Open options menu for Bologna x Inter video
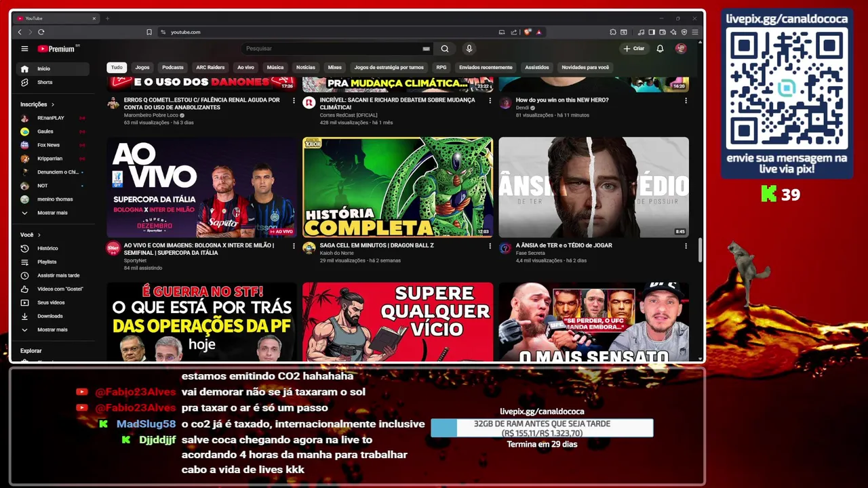Viewport: 868px width, 488px height. tap(294, 246)
